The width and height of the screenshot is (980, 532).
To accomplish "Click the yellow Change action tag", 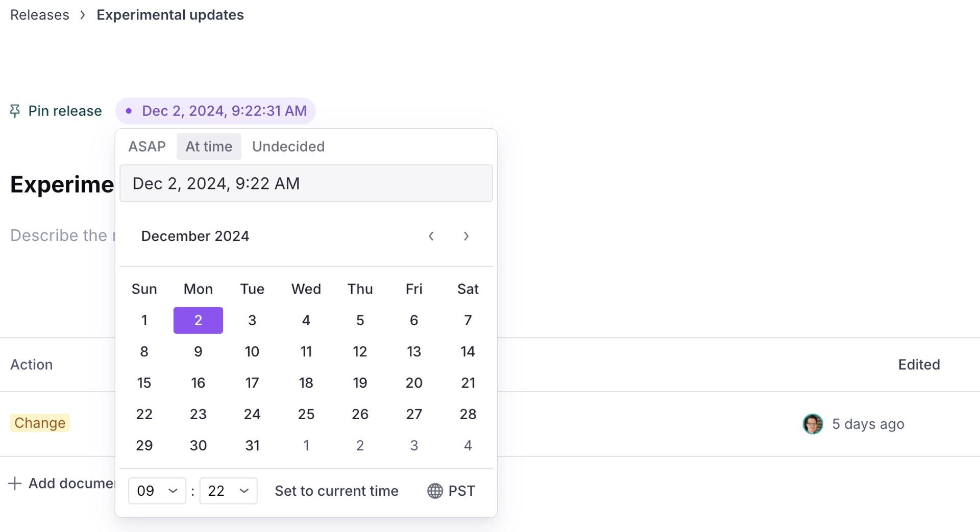I will pos(40,423).
